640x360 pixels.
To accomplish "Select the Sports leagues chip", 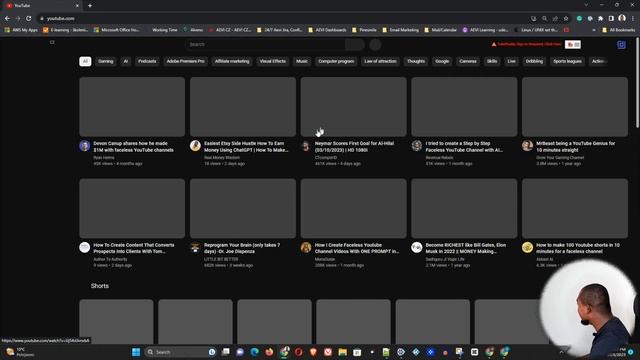I will point(567,61).
